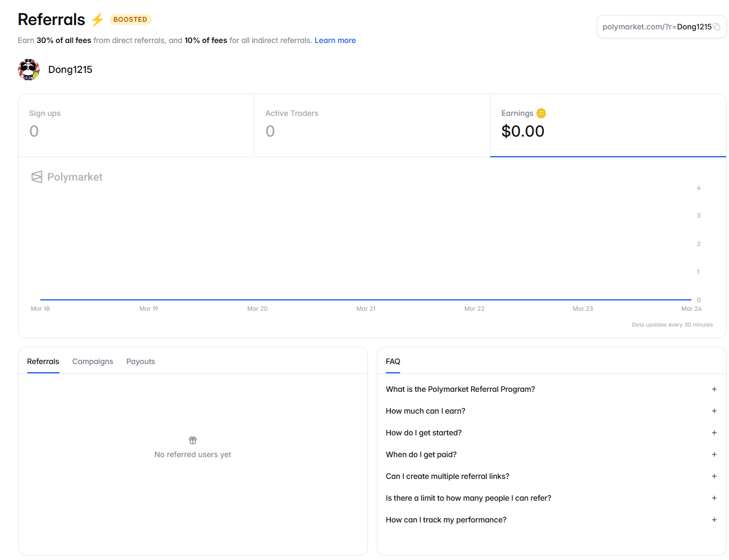Open the Learn more link

click(335, 40)
